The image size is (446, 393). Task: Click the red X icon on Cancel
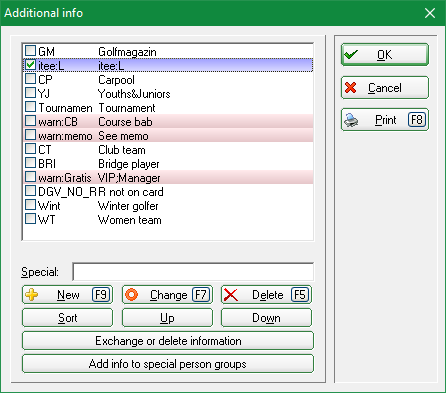tap(351, 88)
